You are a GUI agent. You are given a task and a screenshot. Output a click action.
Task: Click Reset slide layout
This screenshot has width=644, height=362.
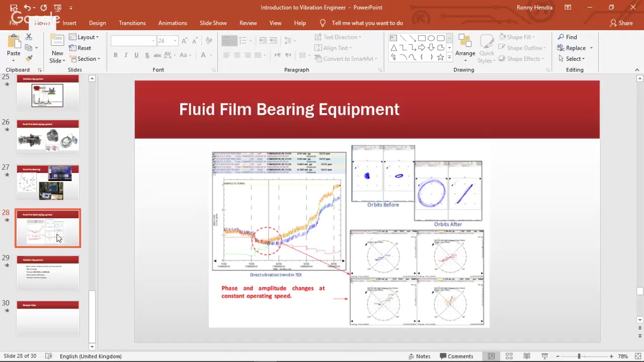[x=80, y=48]
